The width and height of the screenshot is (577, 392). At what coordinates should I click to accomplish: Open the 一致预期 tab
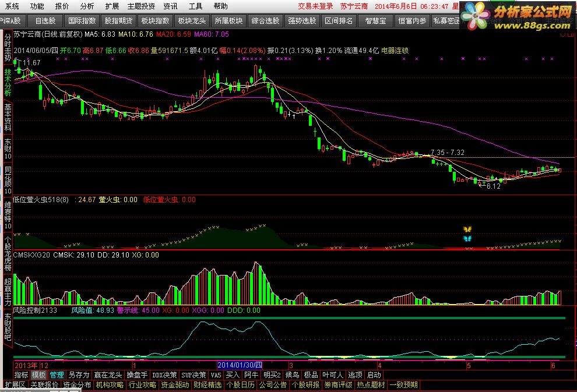(404, 385)
